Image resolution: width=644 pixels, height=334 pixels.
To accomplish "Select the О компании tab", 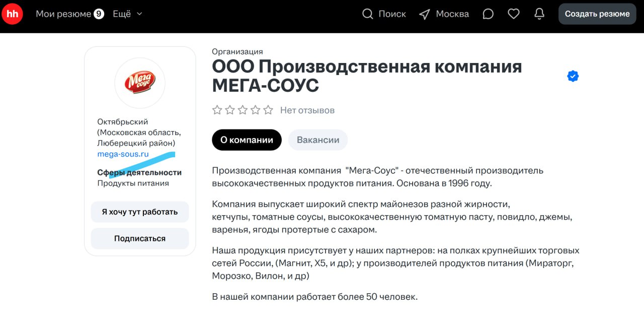I will coord(247,140).
